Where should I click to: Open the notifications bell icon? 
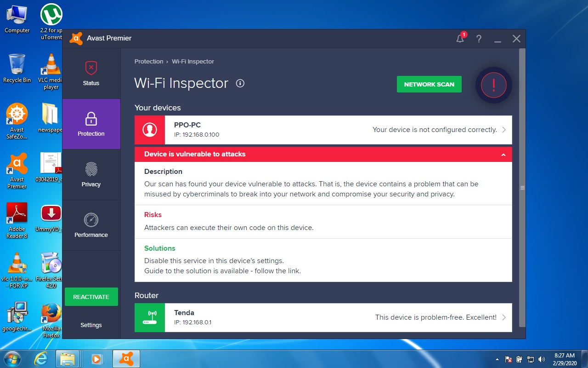pyautogui.click(x=460, y=39)
